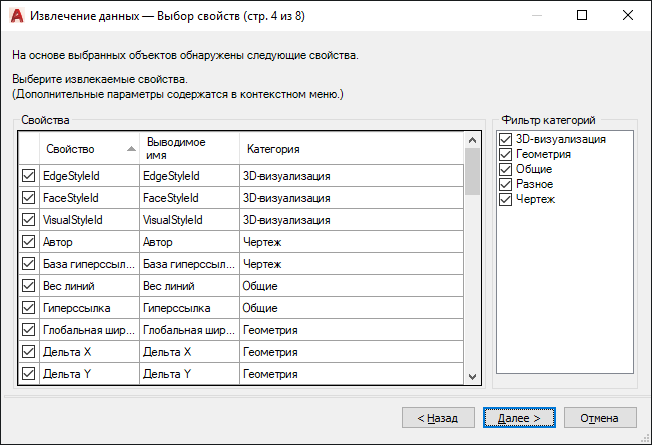Uncheck the Дельта X property checkbox
This screenshot has height=445, width=652.
pos(28,351)
